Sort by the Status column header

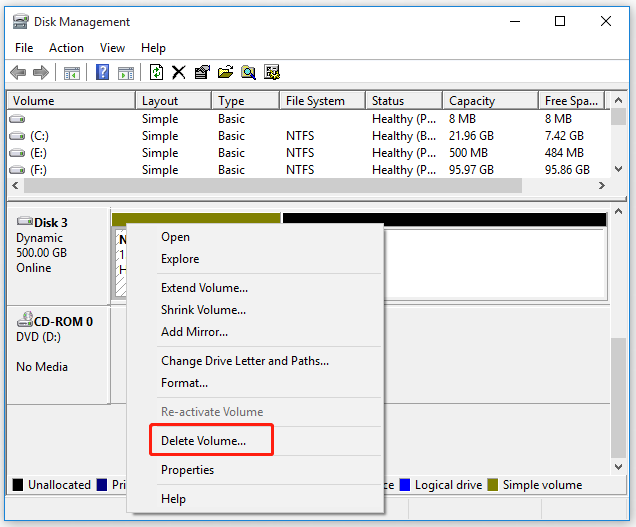(404, 101)
